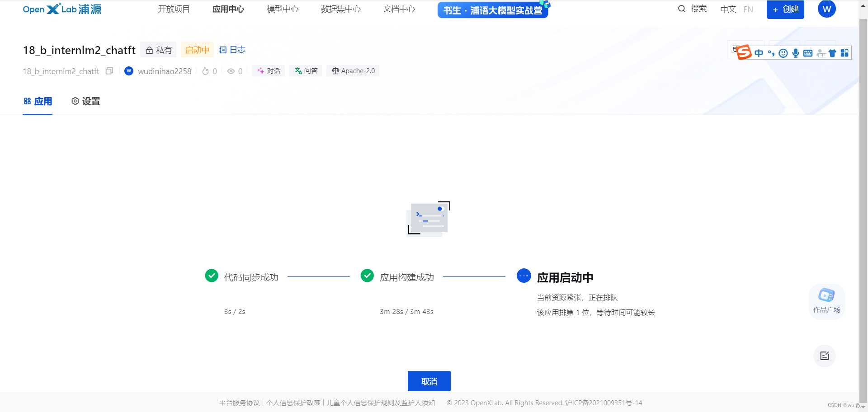Open 模型中心 navigation item

pos(283,9)
